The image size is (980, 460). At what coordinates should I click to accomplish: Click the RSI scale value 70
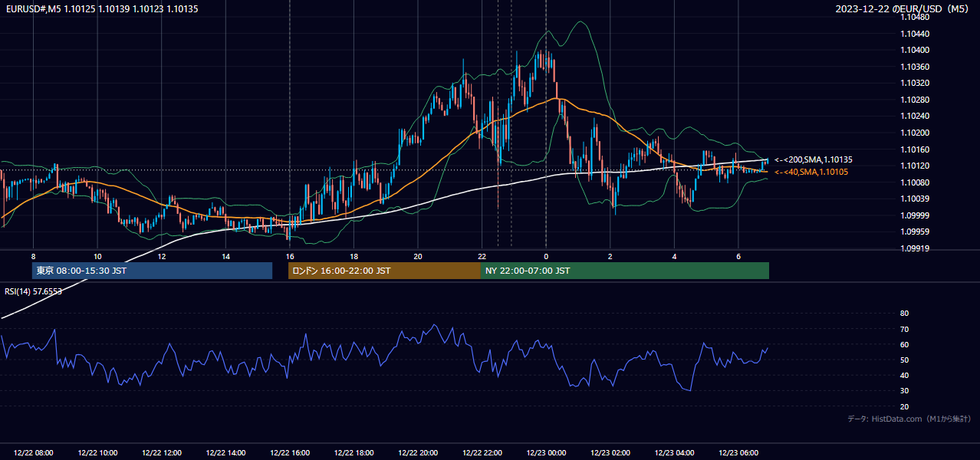tap(904, 329)
